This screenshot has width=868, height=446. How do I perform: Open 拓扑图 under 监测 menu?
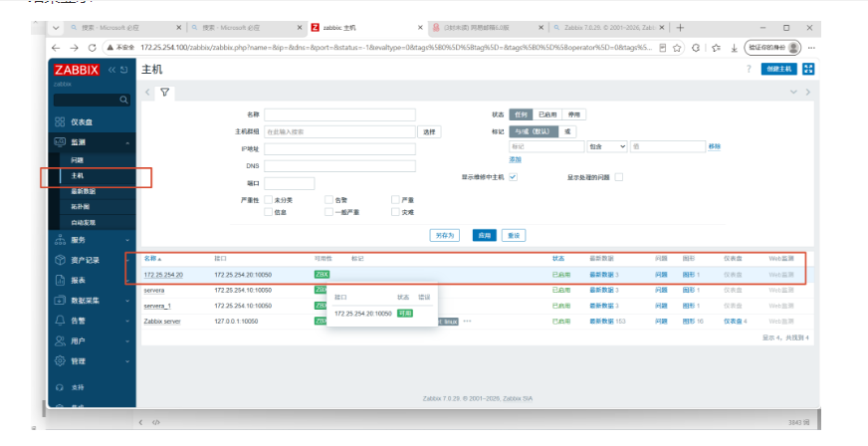click(80, 206)
